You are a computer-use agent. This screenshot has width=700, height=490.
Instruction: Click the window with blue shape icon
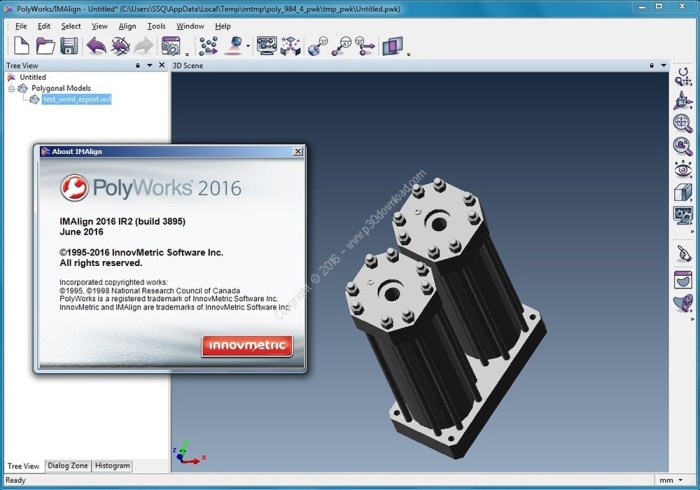coord(683,280)
